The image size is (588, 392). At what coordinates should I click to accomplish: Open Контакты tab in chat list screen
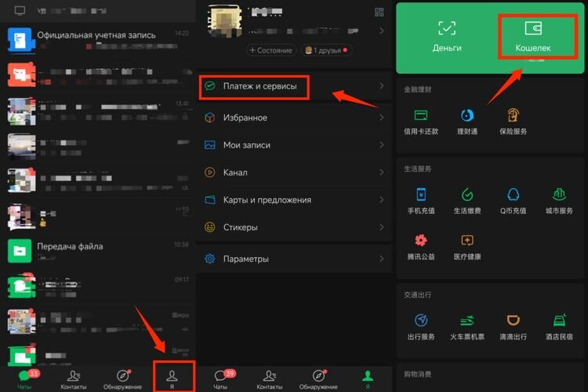[x=74, y=379]
